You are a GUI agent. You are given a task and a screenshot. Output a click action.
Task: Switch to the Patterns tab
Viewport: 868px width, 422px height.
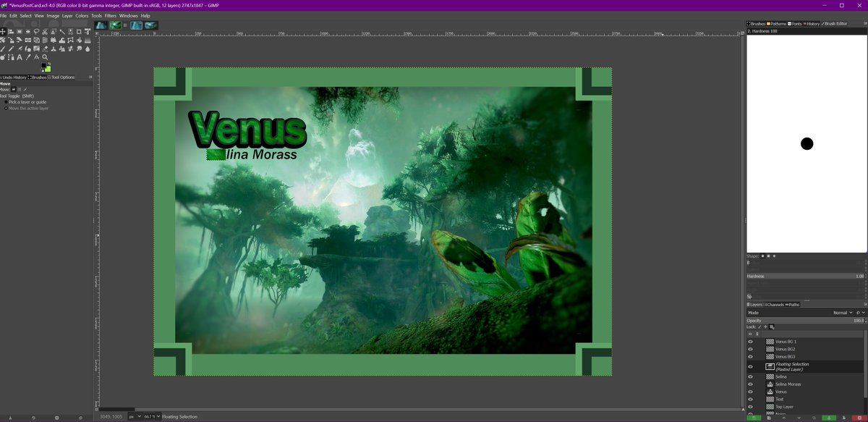pos(777,24)
